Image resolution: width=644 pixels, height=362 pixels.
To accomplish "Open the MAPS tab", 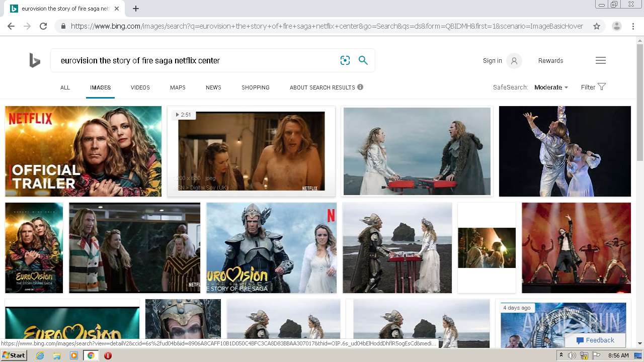I will click(x=178, y=87).
